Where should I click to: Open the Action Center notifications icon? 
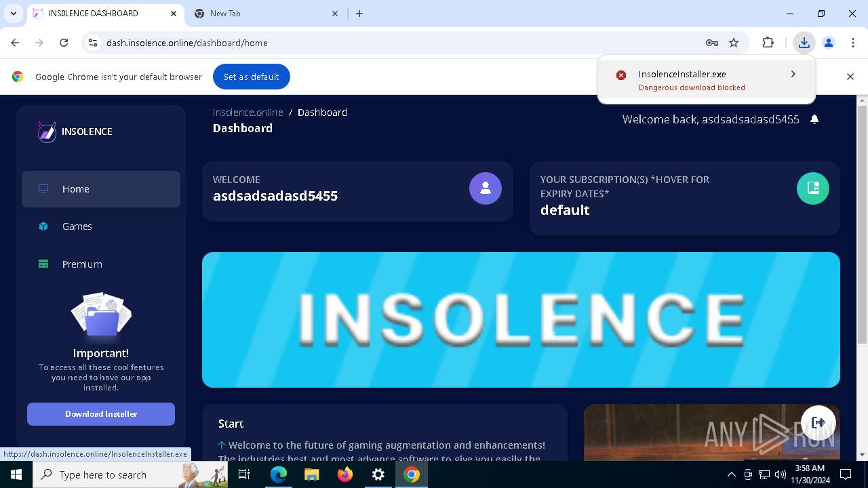(846, 474)
